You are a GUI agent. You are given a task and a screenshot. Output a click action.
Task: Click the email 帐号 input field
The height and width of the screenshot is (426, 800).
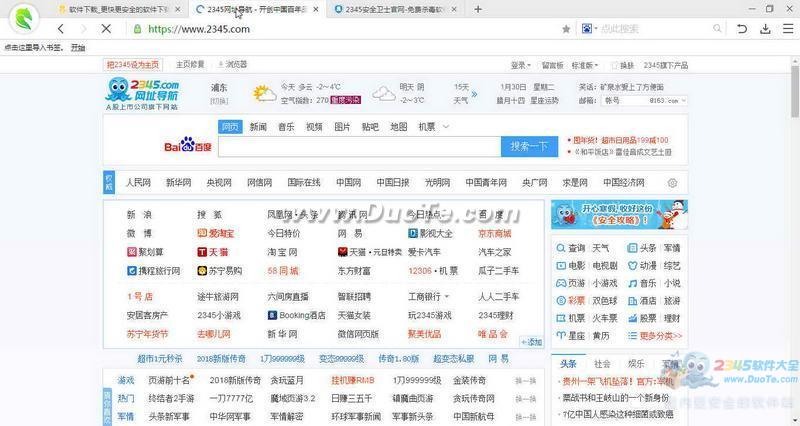click(624, 101)
